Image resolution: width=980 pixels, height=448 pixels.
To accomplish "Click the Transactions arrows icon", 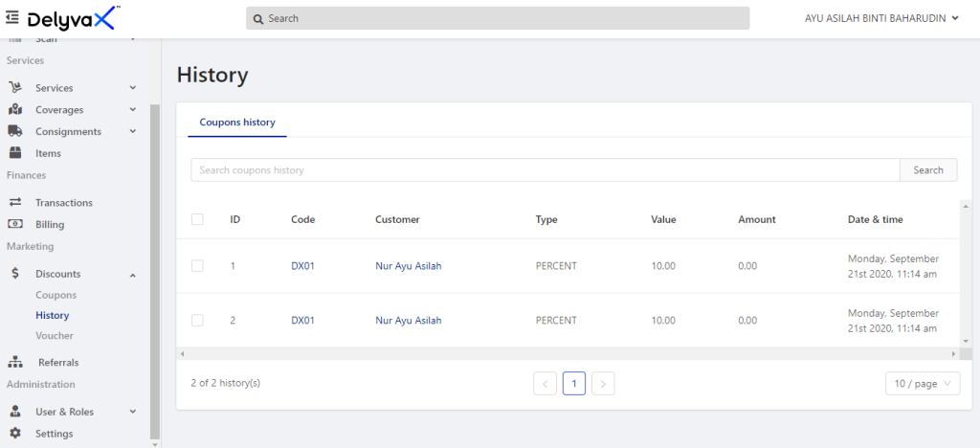I will (x=15, y=202).
